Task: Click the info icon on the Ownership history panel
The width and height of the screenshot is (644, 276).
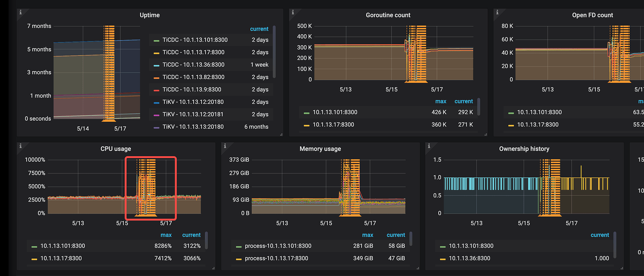Action: click(429, 146)
